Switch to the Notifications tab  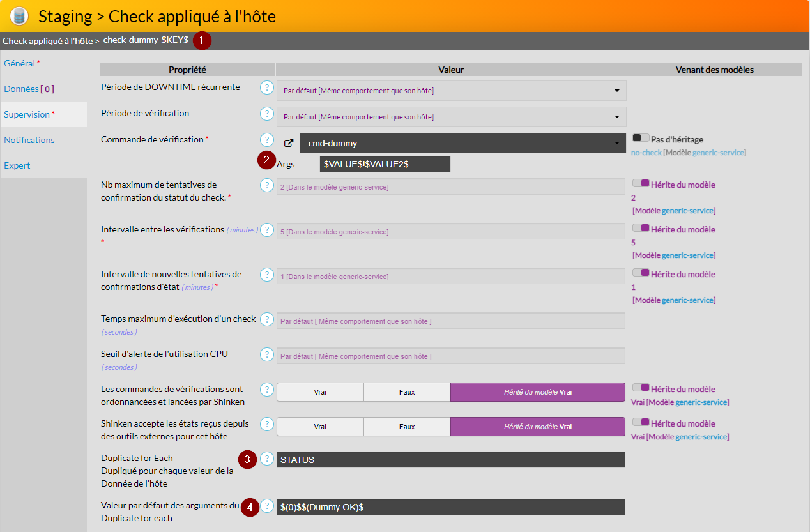tap(29, 140)
